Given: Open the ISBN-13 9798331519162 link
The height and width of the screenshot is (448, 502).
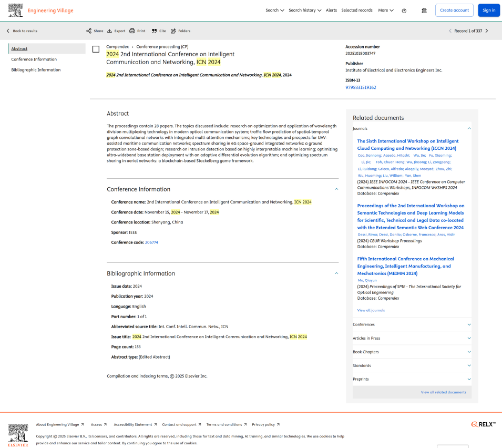Looking at the screenshot, I should pos(361,87).
